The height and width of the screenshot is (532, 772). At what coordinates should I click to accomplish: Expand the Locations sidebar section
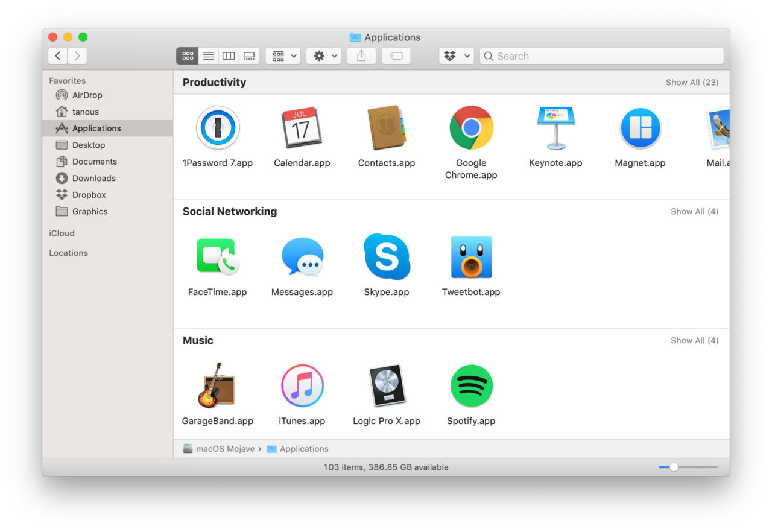click(68, 253)
